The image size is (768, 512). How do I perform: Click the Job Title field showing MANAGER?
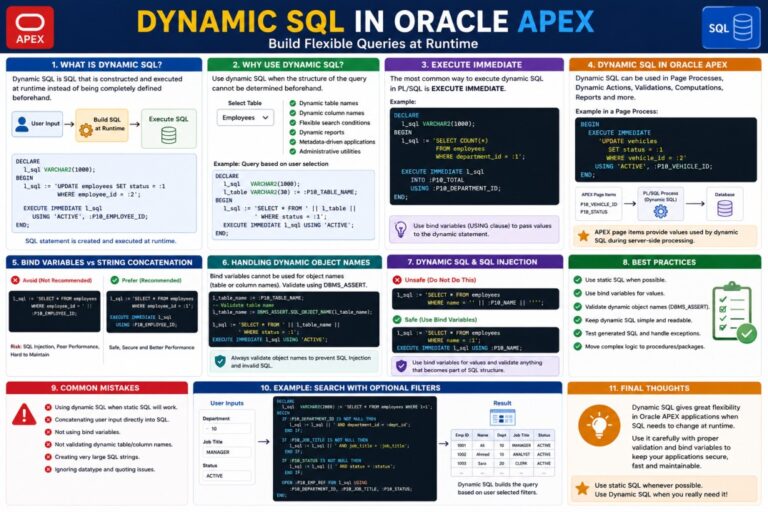point(227,452)
